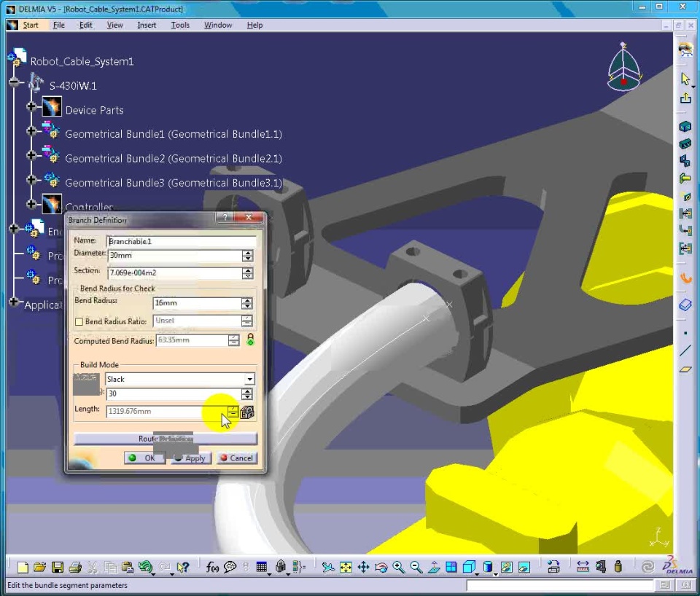Expand the Geometrical Bundle3 node
This screenshot has width=700, height=596.
click(31, 179)
